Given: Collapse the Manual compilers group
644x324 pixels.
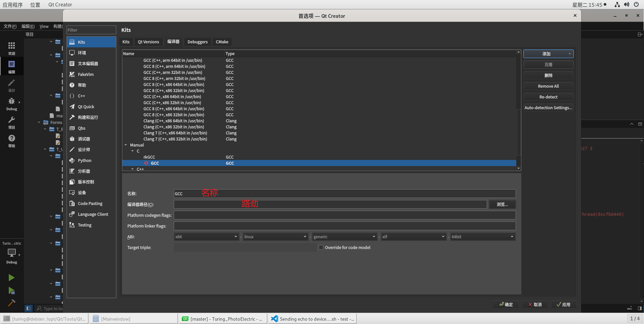Looking at the screenshot, I should tap(126, 145).
